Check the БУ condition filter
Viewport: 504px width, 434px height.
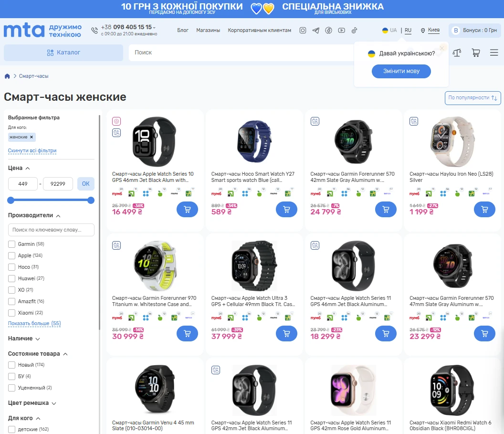coord(11,376)
